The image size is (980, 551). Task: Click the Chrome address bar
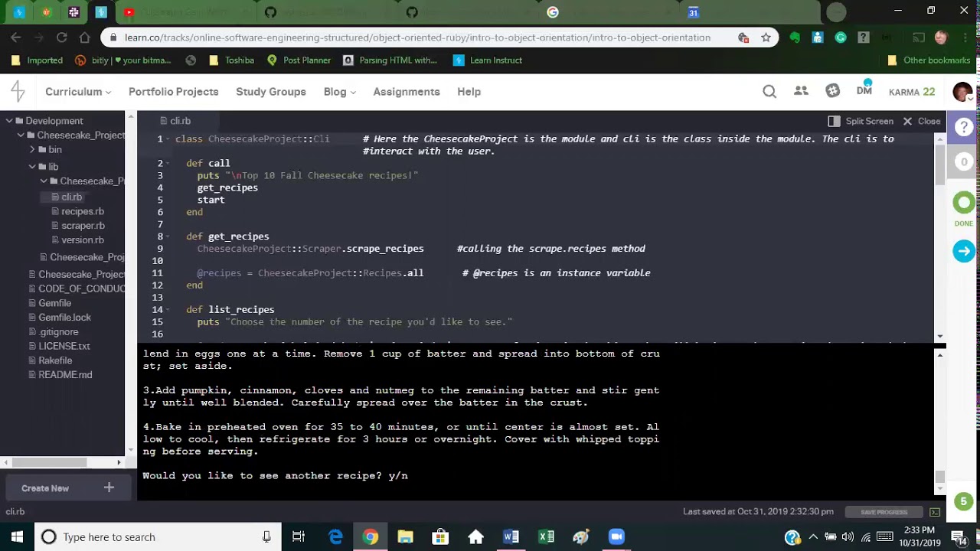coord(417,37)
